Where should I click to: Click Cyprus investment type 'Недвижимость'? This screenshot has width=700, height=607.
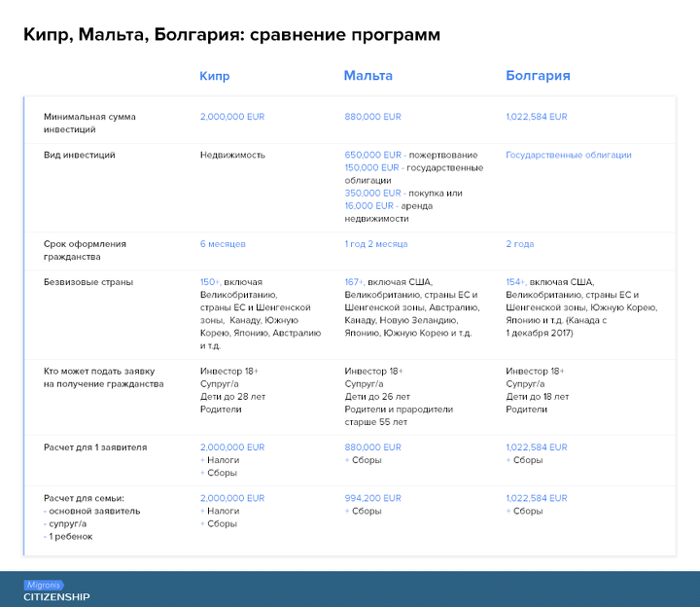click(232, 155)
